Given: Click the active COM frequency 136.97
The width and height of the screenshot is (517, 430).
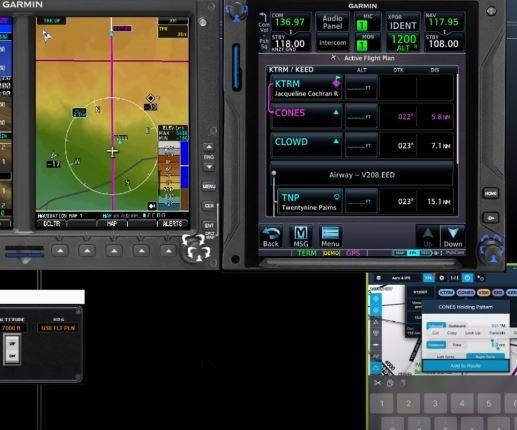Looking at the screenshot, I should coord(290,22).
